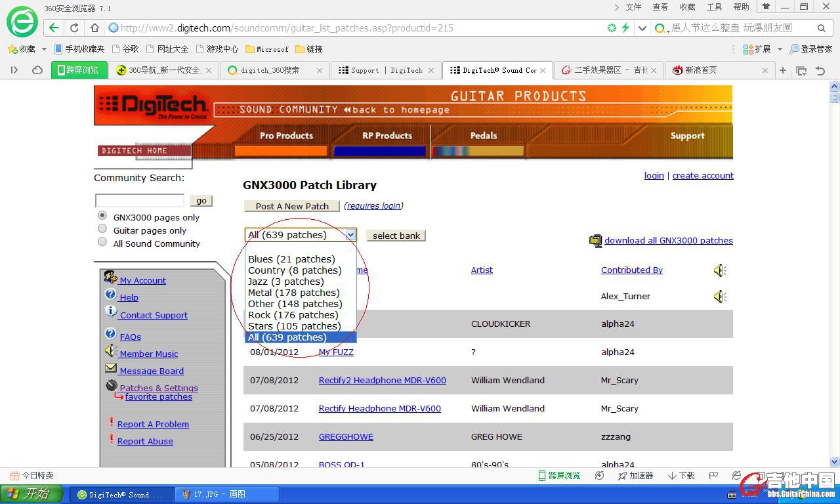Choose Jazz (3 patches) from the list
840x504 pixels.
click(301, 282)
